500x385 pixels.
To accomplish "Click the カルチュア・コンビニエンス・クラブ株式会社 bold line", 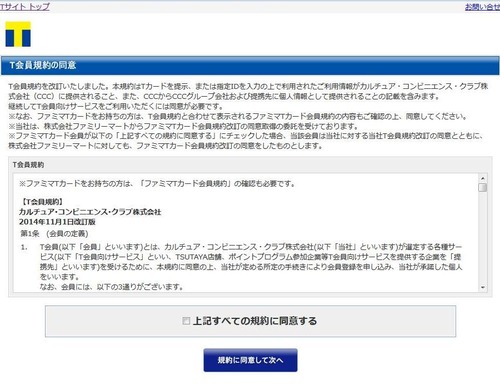I will coord(90,212).
